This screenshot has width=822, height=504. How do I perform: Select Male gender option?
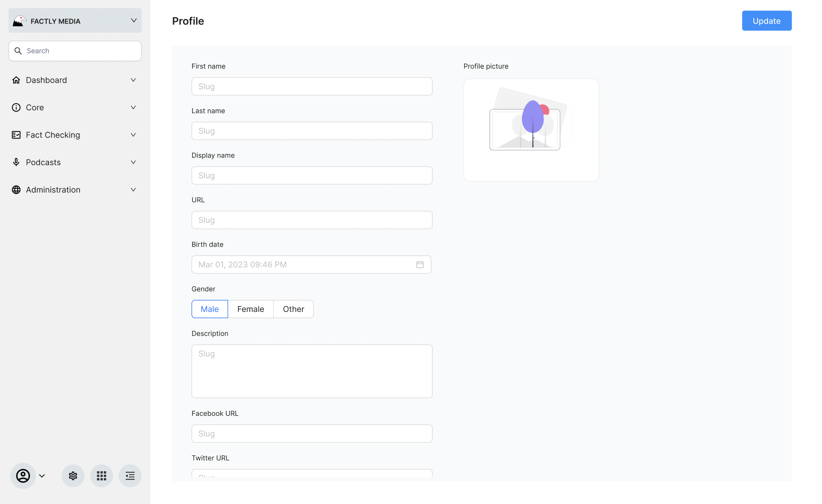(210, 309)
